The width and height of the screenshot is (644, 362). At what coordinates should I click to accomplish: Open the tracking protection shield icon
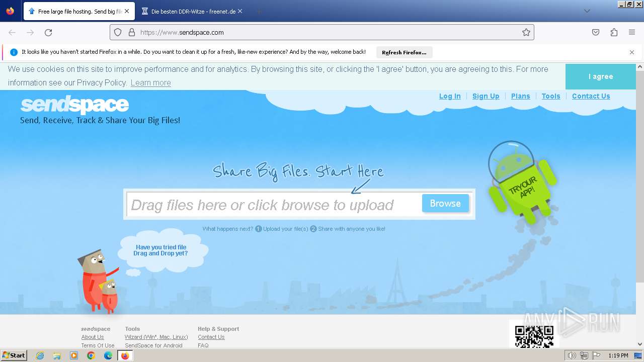(118, 32)
